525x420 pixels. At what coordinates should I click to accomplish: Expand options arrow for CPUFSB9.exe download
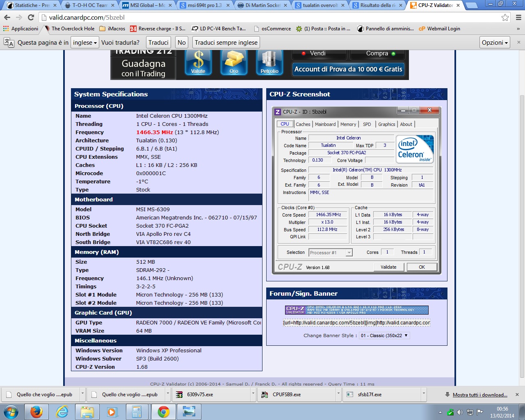pos(338,395)
